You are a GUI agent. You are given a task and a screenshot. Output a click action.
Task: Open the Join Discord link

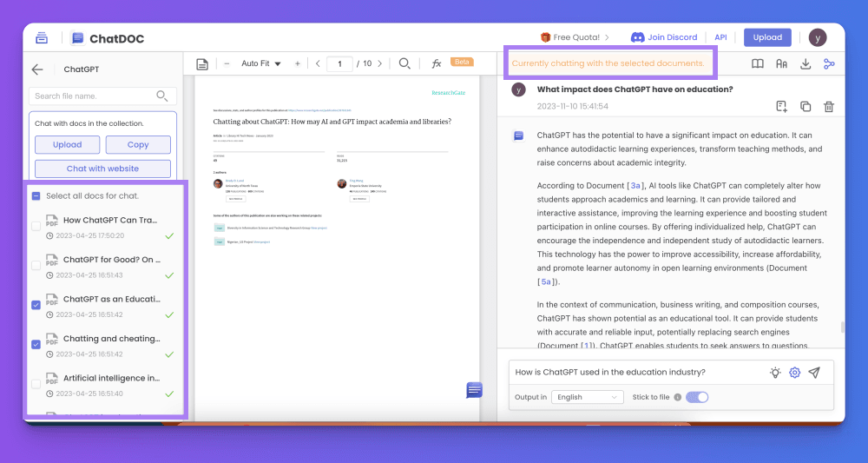tap(664, 37)
